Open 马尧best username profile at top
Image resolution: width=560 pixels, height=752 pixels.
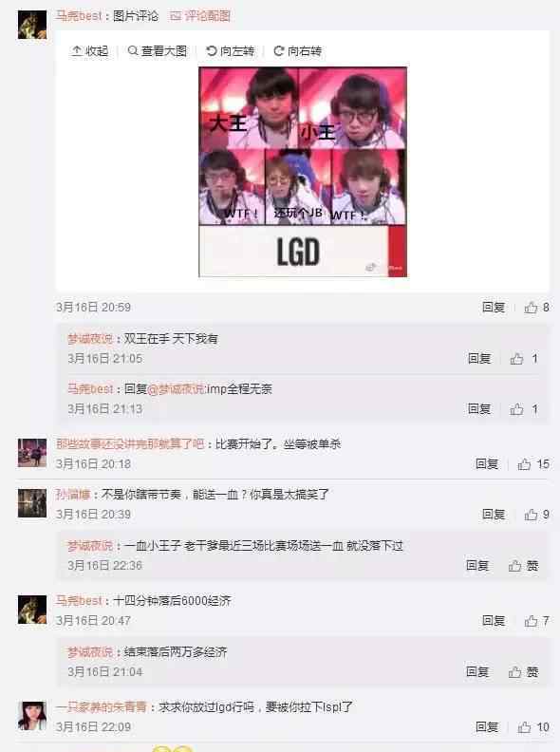click(79, 16)
